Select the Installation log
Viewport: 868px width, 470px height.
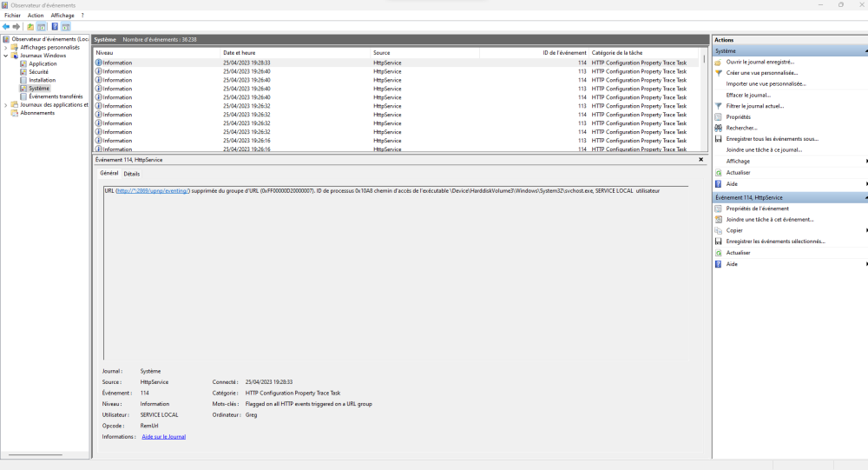(x=42, y=81)
